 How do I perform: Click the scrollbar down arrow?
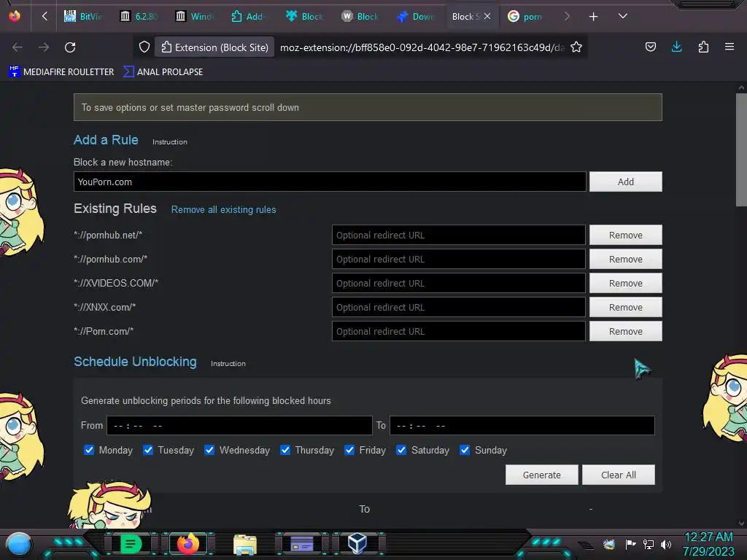[741, 524]
